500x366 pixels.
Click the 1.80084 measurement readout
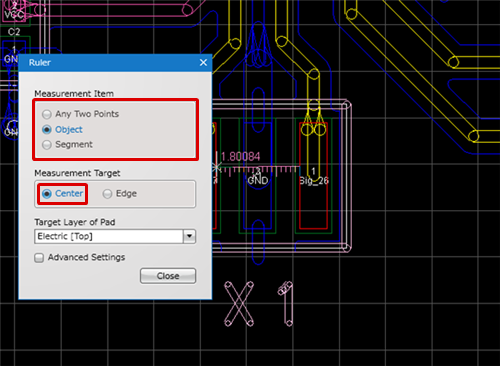pyautogui.click(x=240, y=157)
